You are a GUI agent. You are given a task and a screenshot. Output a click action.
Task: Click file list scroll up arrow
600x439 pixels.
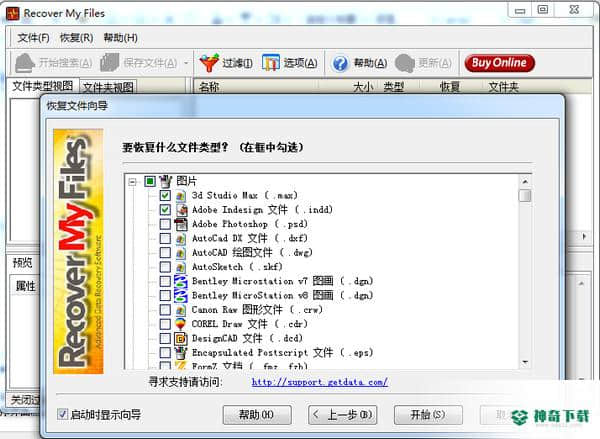pos(525,181)
